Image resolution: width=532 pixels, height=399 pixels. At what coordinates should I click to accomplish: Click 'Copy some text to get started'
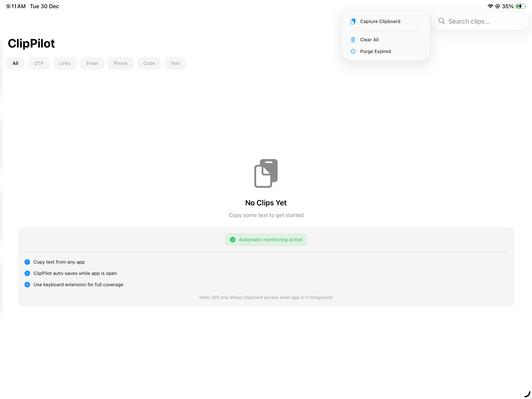(x=266, y=215)
